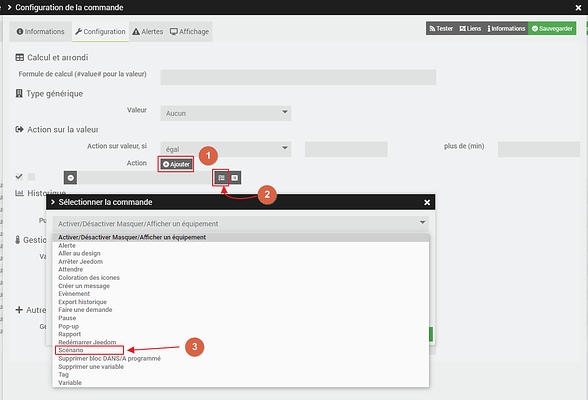The image size is (588, 400).
Task: Remove action row with minus icon
Action: [x=70, y=178]
